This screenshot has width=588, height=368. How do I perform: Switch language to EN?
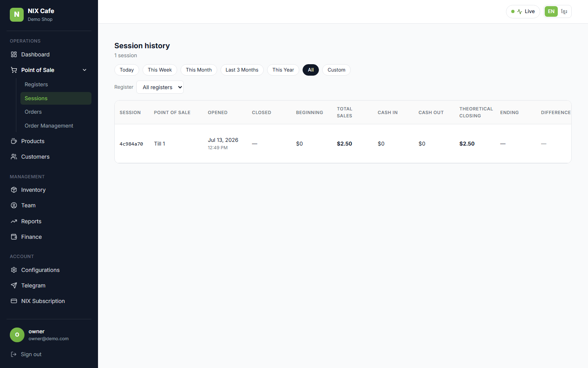(551, 11)
